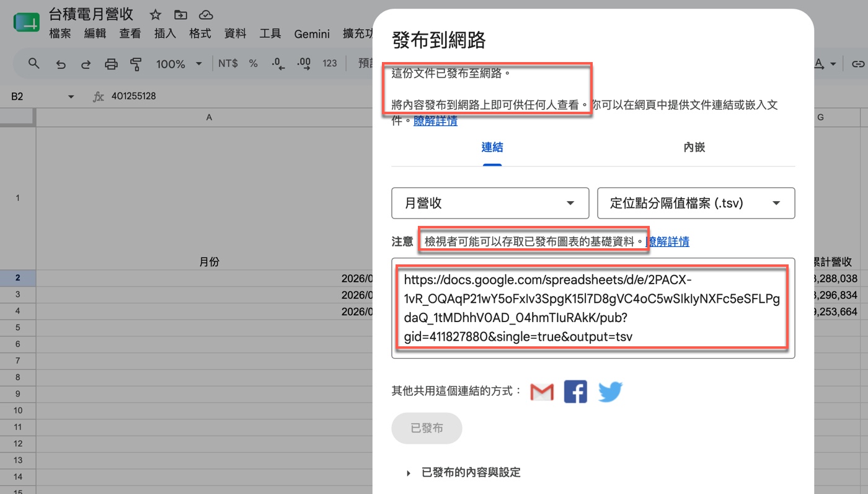868x494 pixels.
Task: Select column G header
Action: 821,117
